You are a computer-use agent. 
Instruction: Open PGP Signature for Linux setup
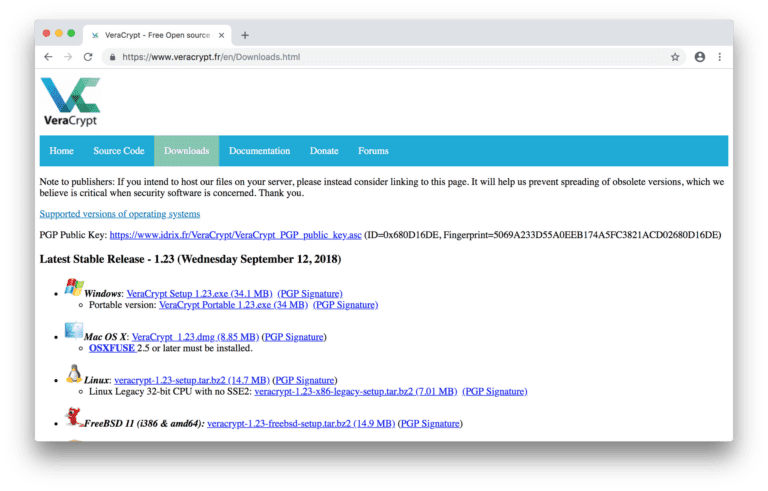pyautogui.click(x=305, y=380)
